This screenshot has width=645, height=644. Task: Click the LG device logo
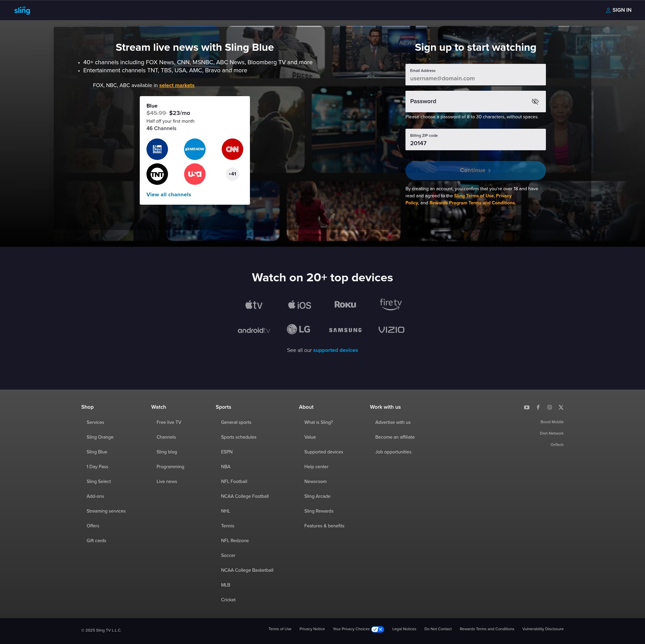click(x=299, y=329)
